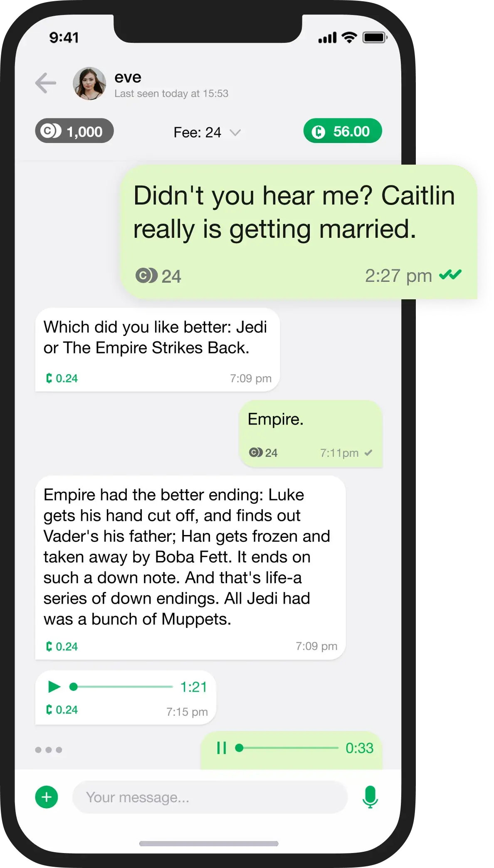Go back using the arrow icon
The height and width of the screenshot is (868, 494).
(46, 83)
